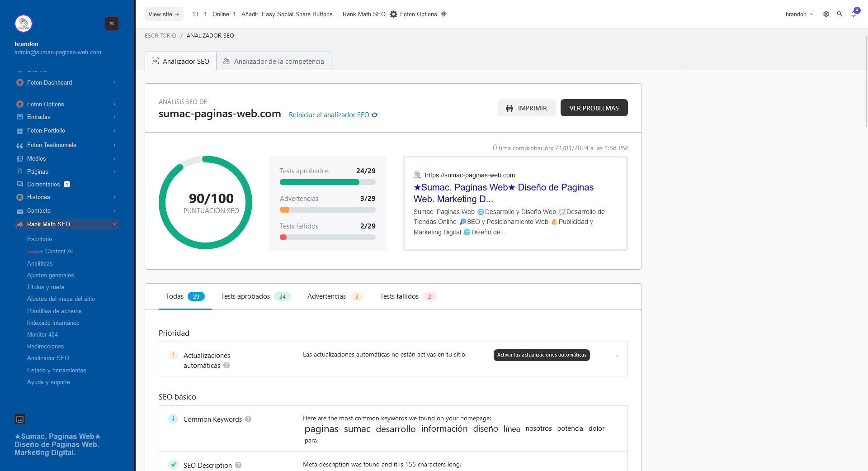The image size is (868, 471).
Task: Click the Tests aprobados green progress bar
Action: coord(328,182)
